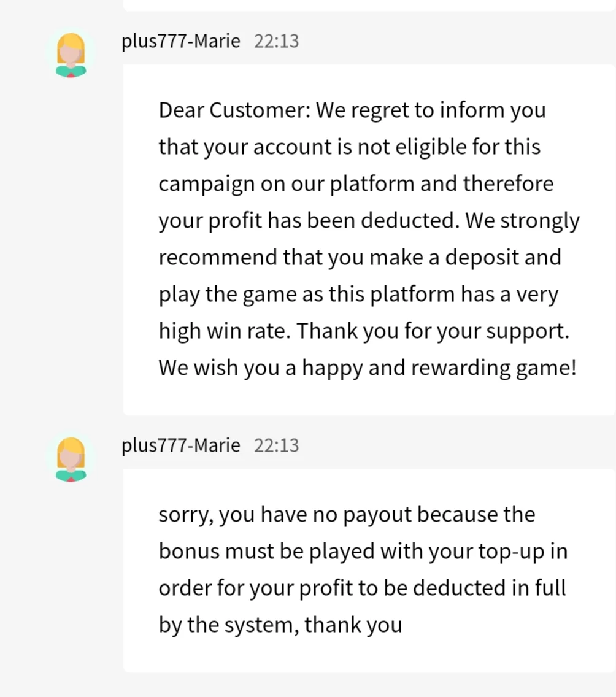The height and width of the screenshot is (697, 616).
Task: Select plus777-Marie name above Dear Customer message
Action: tap(181, 41)
